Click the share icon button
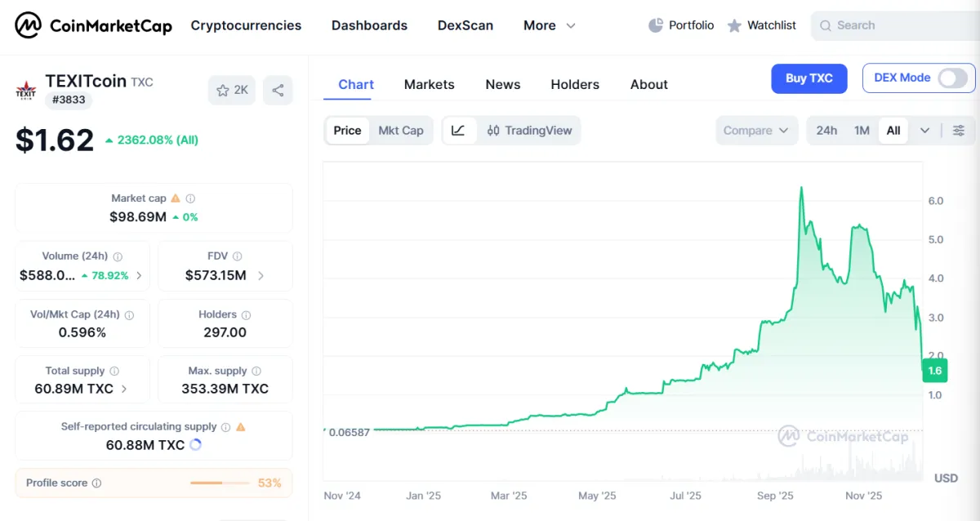980x521 pixels. pyautogui.click(x=278, y=90)
